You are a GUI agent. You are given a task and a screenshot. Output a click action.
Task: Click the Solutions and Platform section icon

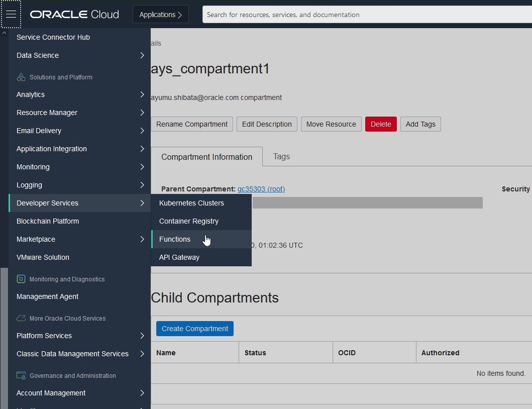(21, 77)
